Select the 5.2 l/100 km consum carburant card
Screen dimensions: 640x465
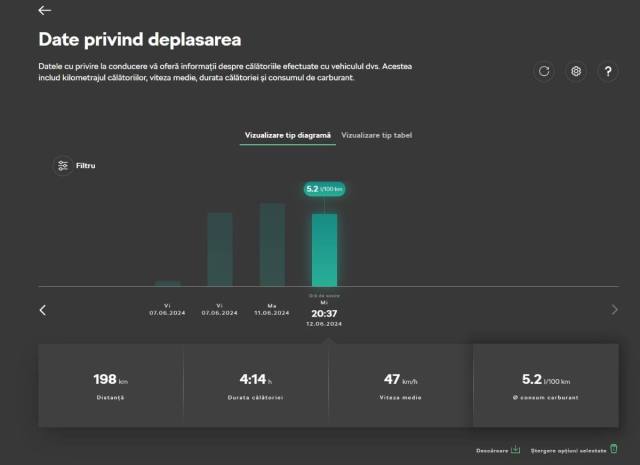[x=545, y=385]
